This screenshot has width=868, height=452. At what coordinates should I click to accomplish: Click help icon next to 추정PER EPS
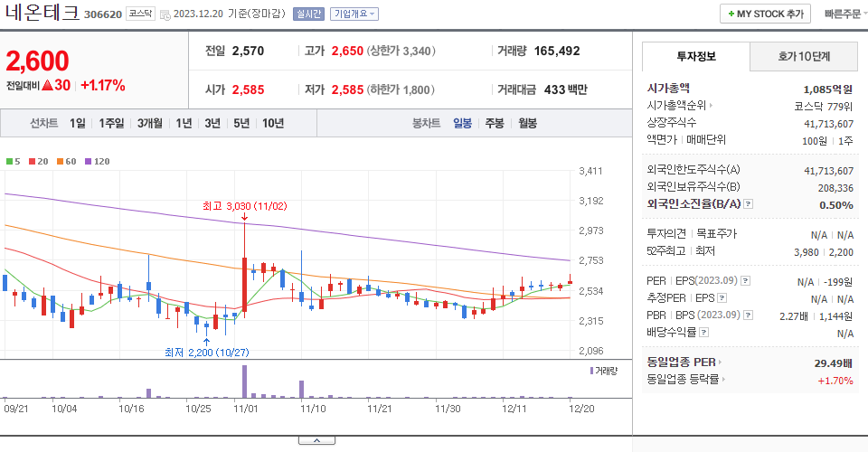[722, 298]
